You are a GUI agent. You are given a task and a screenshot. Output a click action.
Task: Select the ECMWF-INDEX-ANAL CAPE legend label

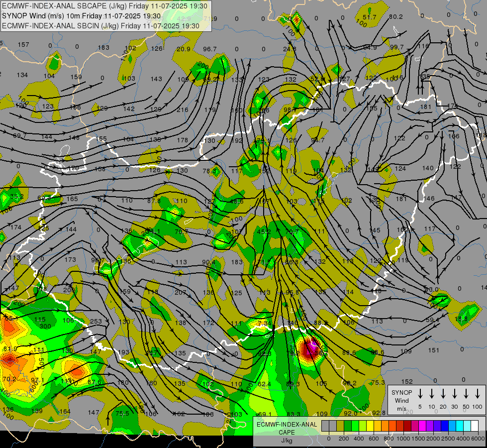[x=287, y=429]
